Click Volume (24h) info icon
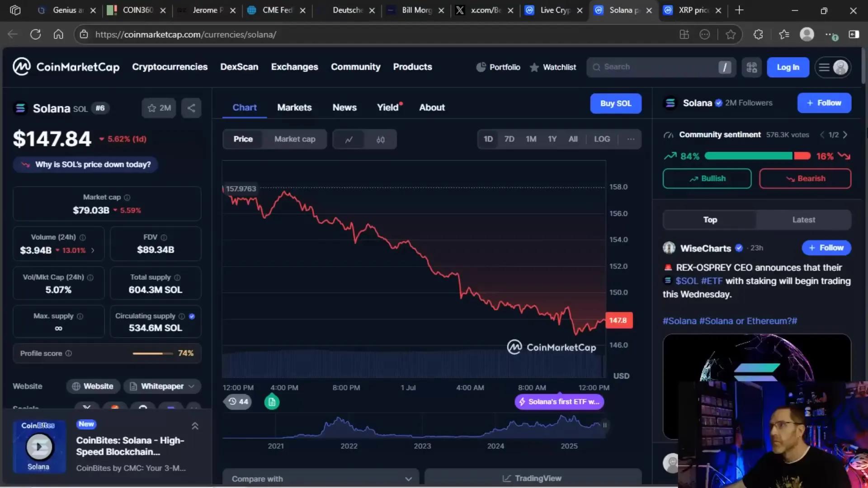The height and width of the screenshot is (488, 868). tap(83, 237)
